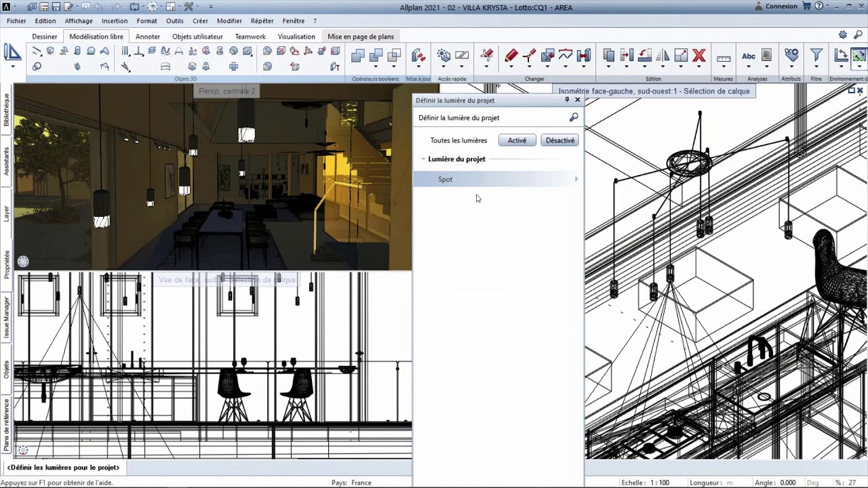Click the Report list icon in the Analyses group
Viewport: 868px width, 488px height.
[767, 55]
